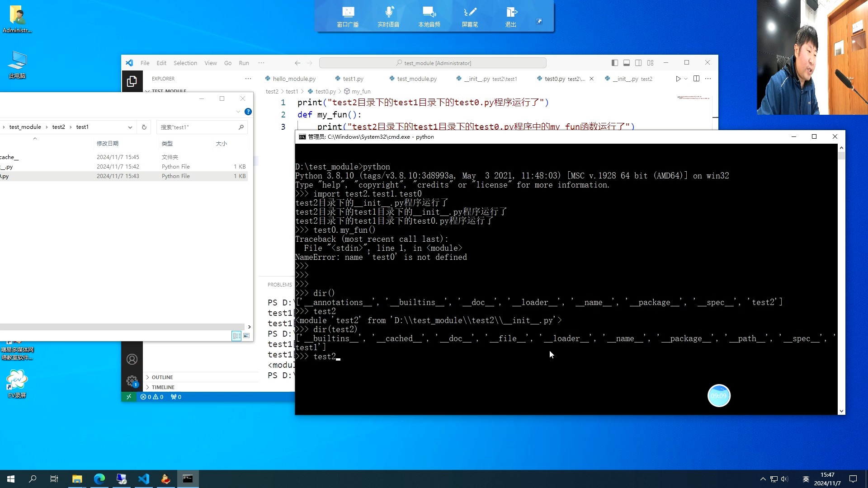Click the Timeline panel section icon
868x488 pixels.
point(147,387)
